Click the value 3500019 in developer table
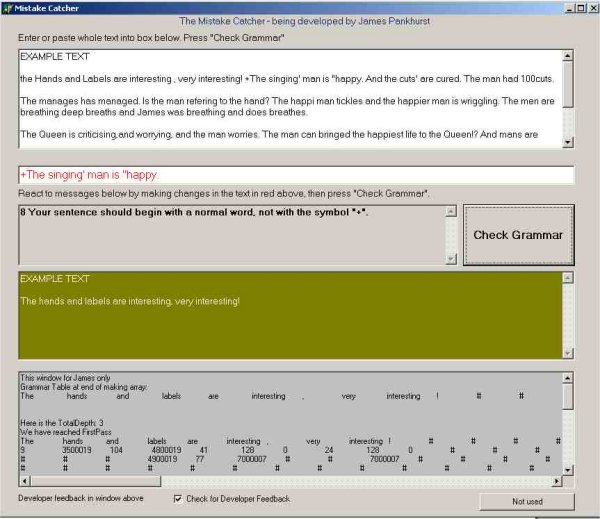 tap(77, 450)
